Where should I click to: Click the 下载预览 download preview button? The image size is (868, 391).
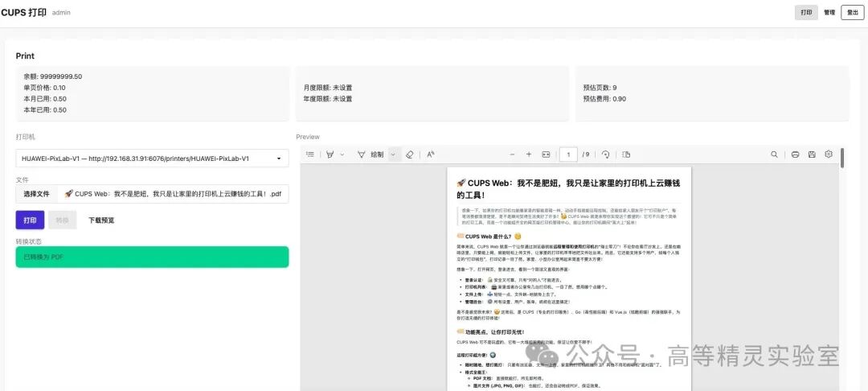[x=101, y=220]
